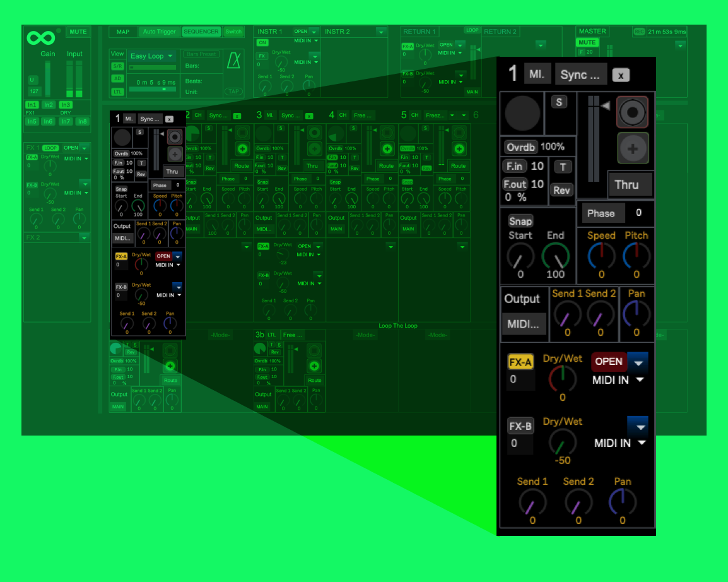Toggle the metronome icon
The width and height of the screenshot is (728, 582).
233,61
